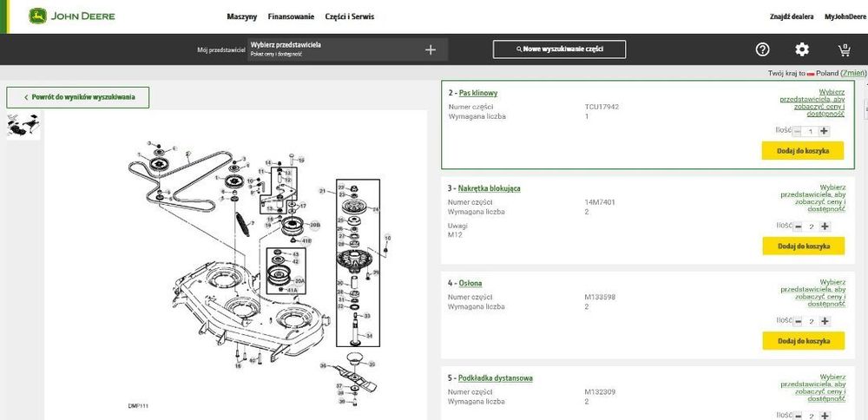Decrease quantity for Osłona
The width and height of the screenshot is (868, 420).
[798, 321]
